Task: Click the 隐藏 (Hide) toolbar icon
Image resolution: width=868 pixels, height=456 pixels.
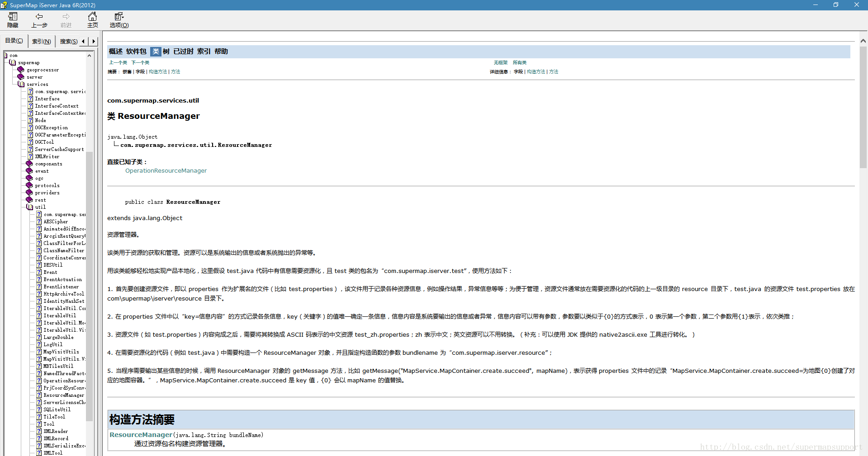Action: click(13, 17)
